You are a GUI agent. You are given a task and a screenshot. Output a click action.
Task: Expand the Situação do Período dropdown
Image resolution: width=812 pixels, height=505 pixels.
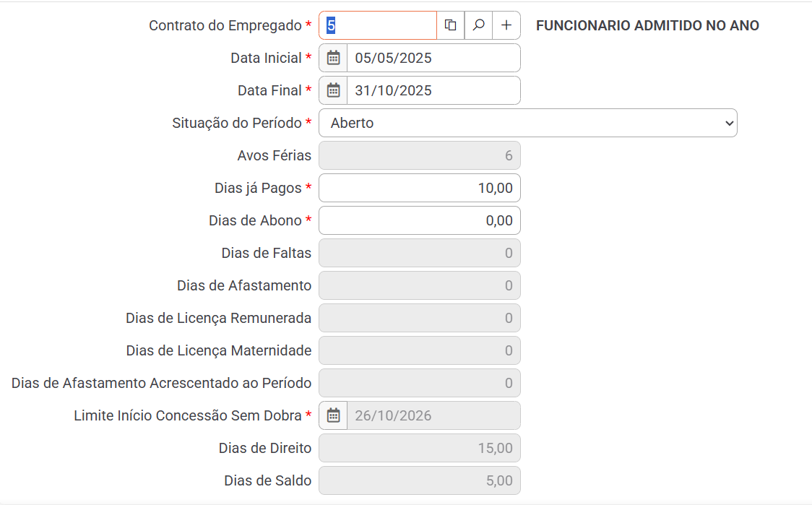click(x=527, y=123)
